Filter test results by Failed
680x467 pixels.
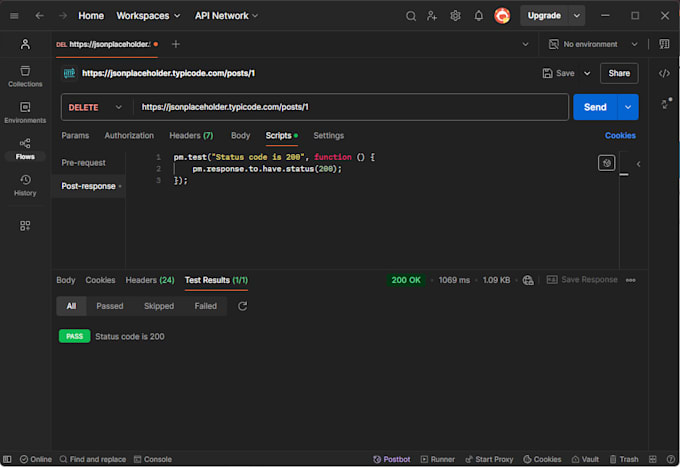click(206, 306)
